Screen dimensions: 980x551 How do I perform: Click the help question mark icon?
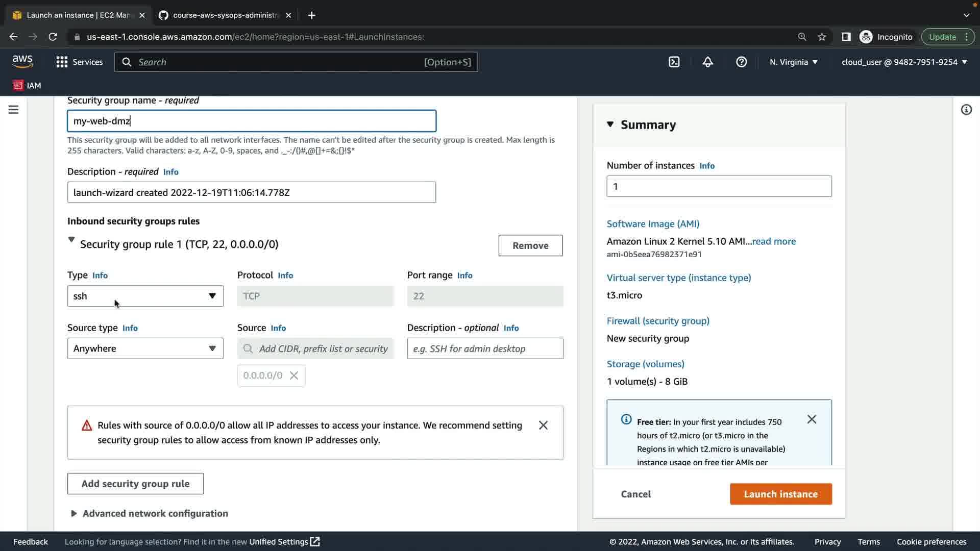[x=741, y=62]
